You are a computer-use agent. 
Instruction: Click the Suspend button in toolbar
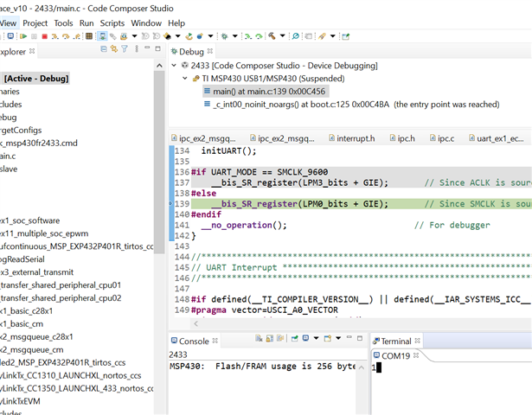click(32, 37)
